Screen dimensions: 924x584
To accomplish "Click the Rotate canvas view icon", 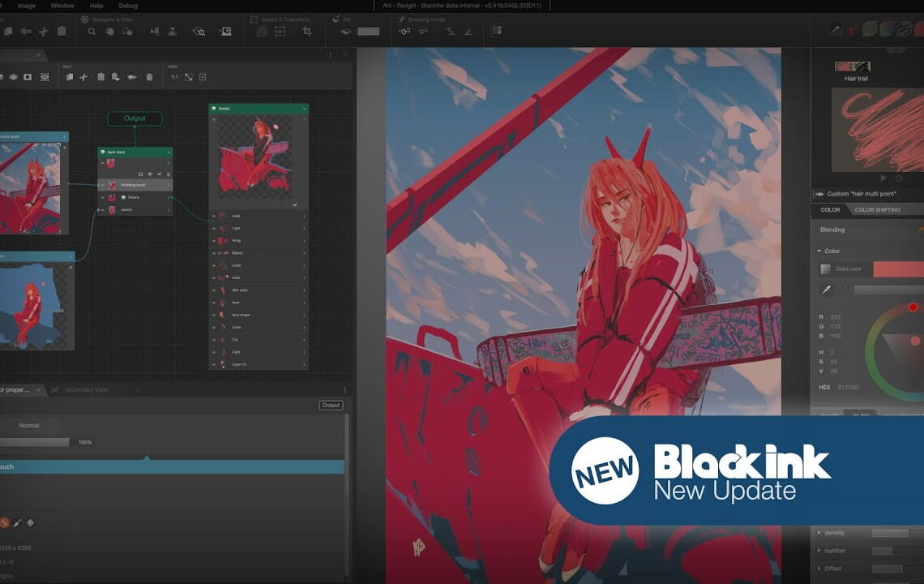I will coord(127,31).
